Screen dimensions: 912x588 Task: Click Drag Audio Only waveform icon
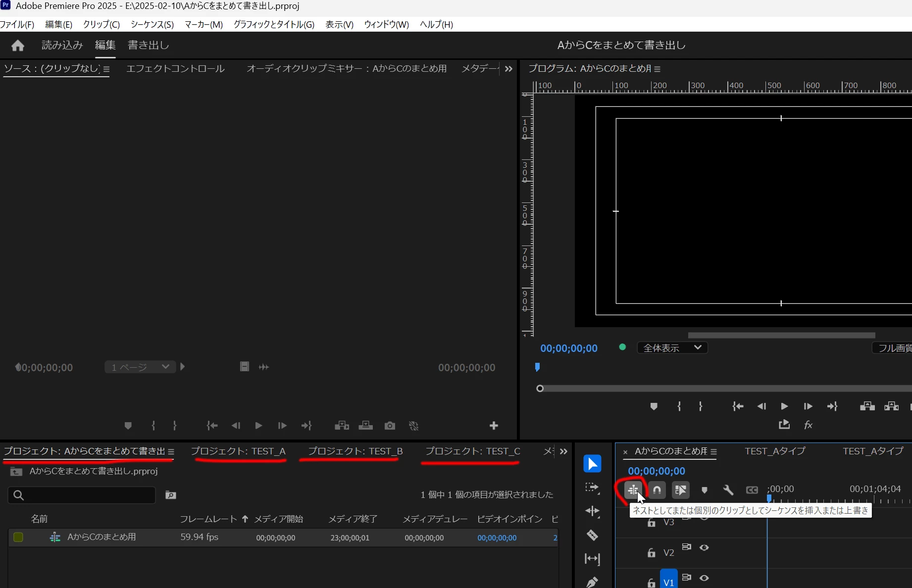click(x=264, y=367)
